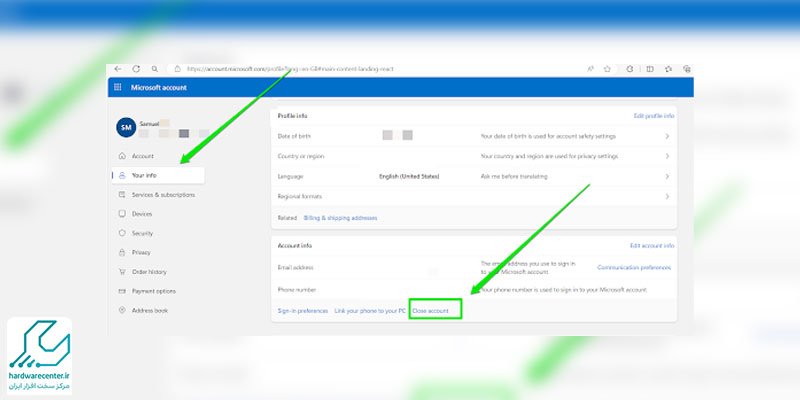Open Order history in the sidebar
800x400 pixels.
tap(149, 272)
